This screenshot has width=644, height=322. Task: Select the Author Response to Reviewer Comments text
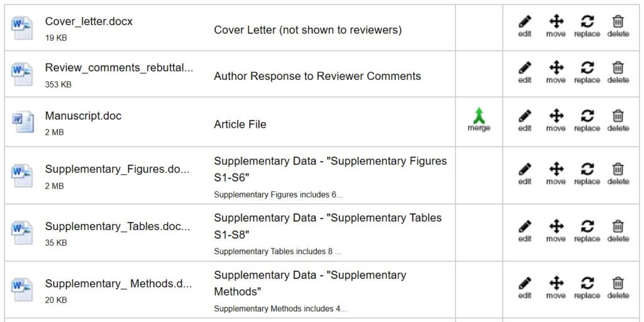318,76
